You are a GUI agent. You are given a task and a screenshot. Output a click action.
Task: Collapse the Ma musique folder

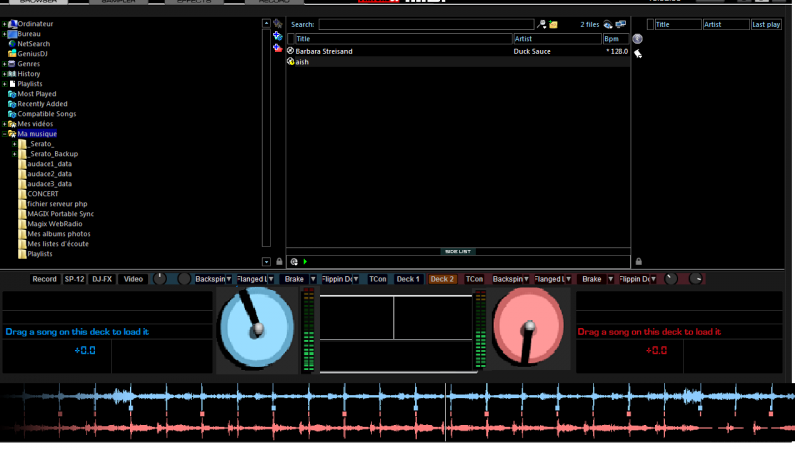pos(5,134)
